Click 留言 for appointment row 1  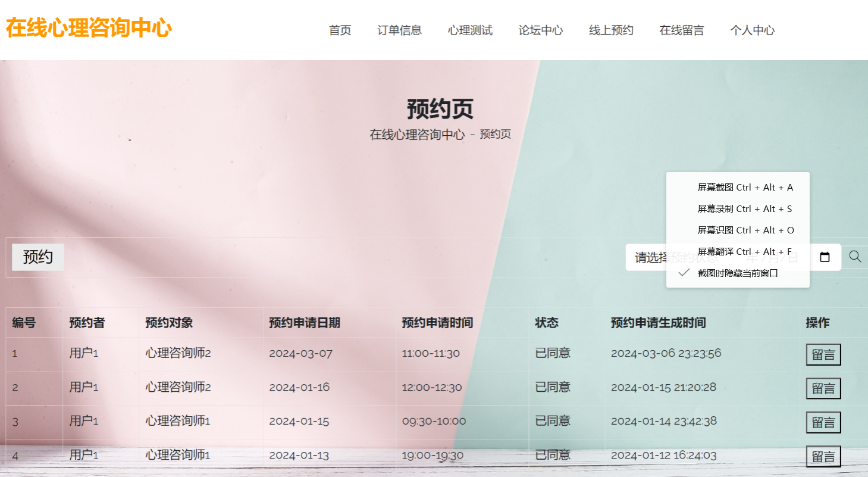coord(824,354)
